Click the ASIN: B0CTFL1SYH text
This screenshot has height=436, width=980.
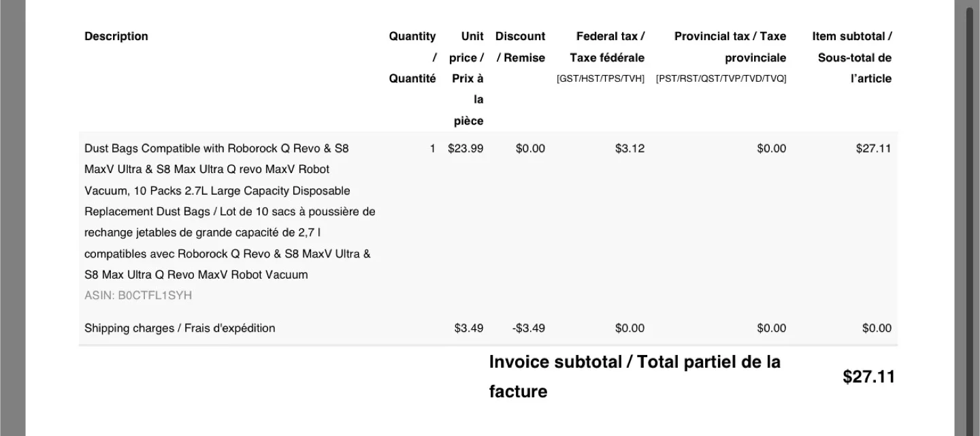[138, 296]
